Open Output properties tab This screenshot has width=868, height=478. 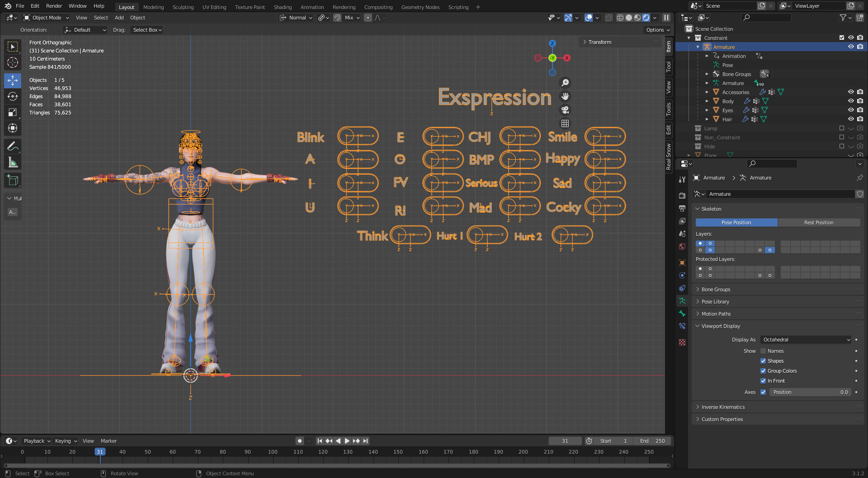pyautogui.click(x=682, y=208)
